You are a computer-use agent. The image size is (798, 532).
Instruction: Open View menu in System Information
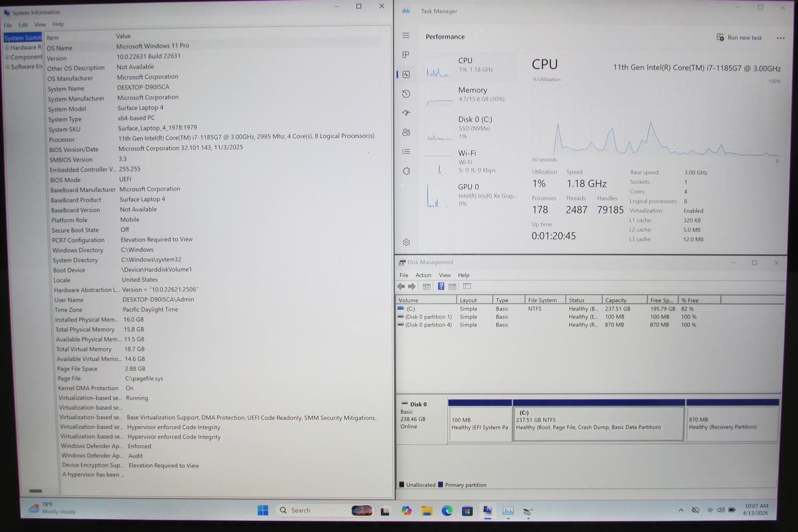(x=40, y=24)
